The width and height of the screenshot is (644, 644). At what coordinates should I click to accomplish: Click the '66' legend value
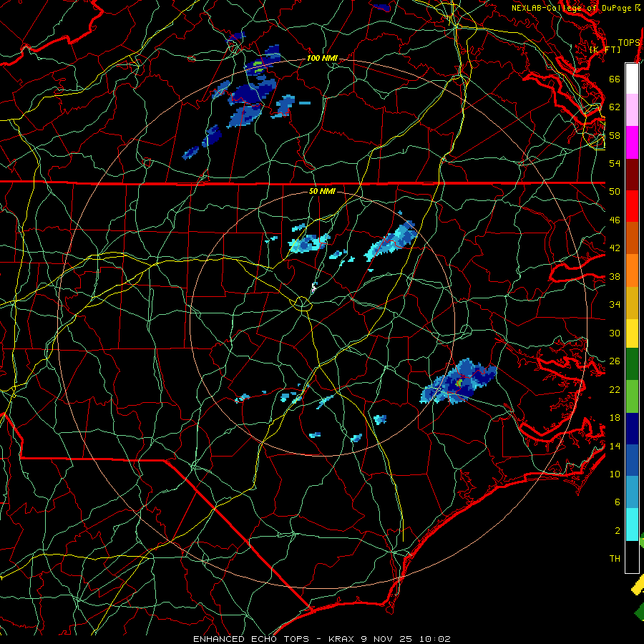[x=615, y=79]
